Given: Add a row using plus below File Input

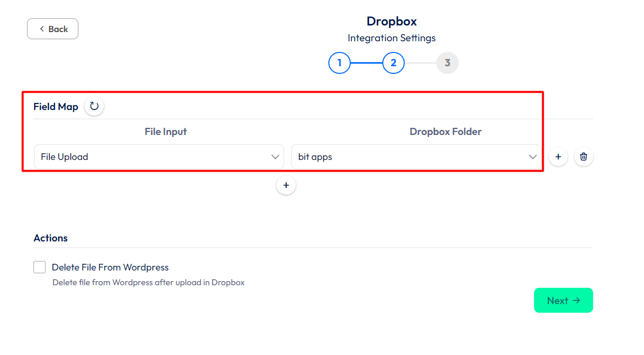Looking at the screenshot, I should 286,185.
